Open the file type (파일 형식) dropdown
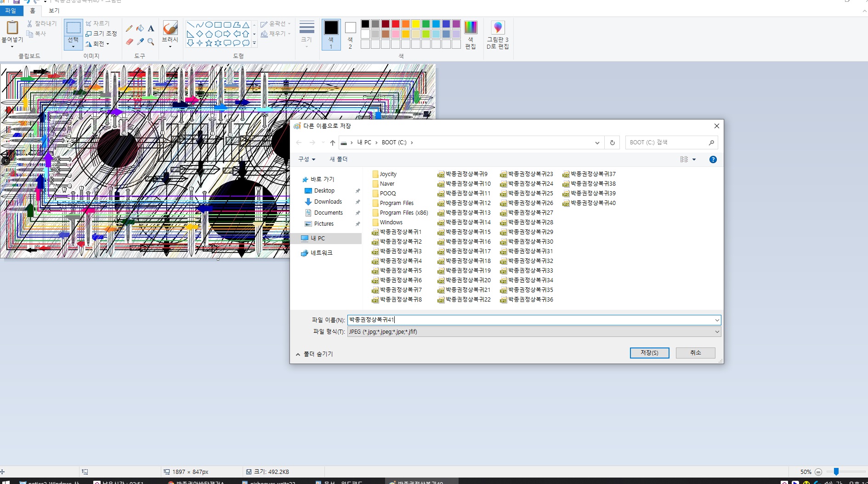This screenshot has height=484, width=868. click(717, 332)
